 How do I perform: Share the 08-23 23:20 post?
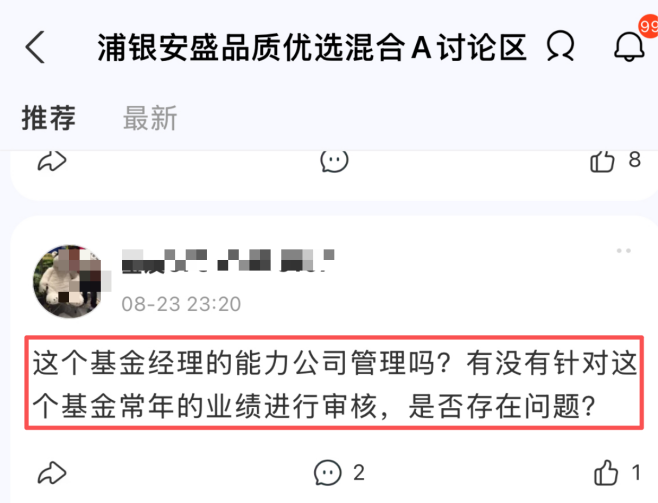52,473
